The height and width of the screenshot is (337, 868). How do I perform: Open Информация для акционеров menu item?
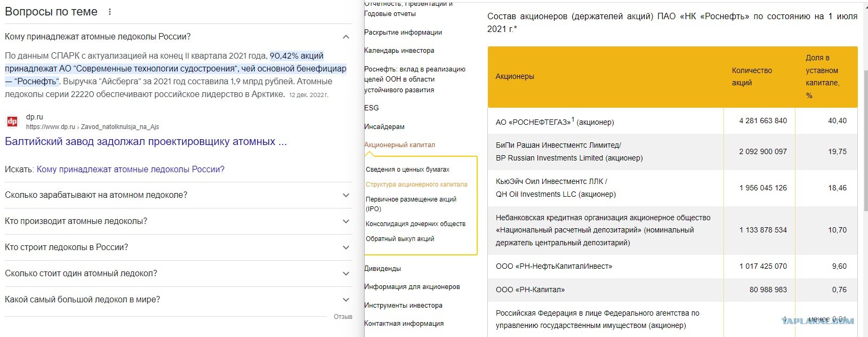(x=412, y=287)
